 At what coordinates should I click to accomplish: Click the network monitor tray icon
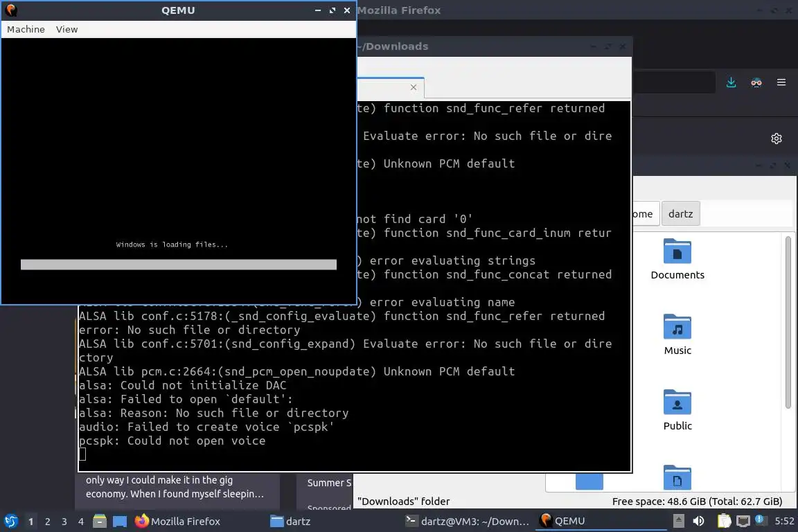click(x=743, y=521)
